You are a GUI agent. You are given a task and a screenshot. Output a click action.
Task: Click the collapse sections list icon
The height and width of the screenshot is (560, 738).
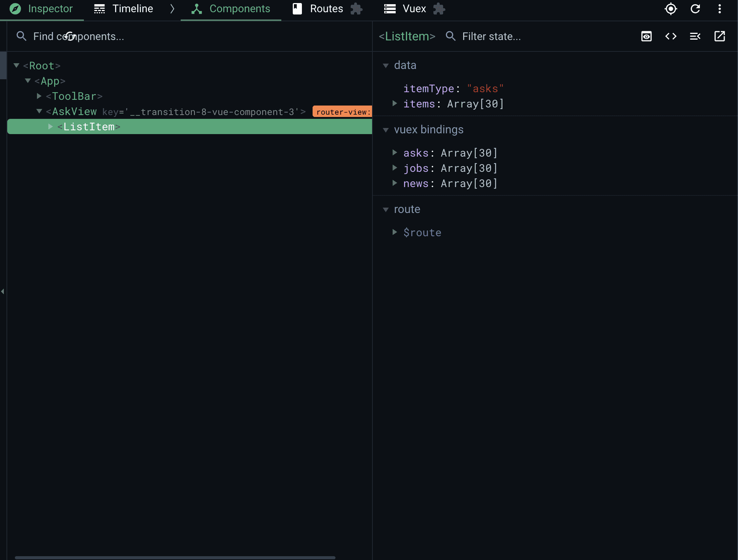pos(695,37)
